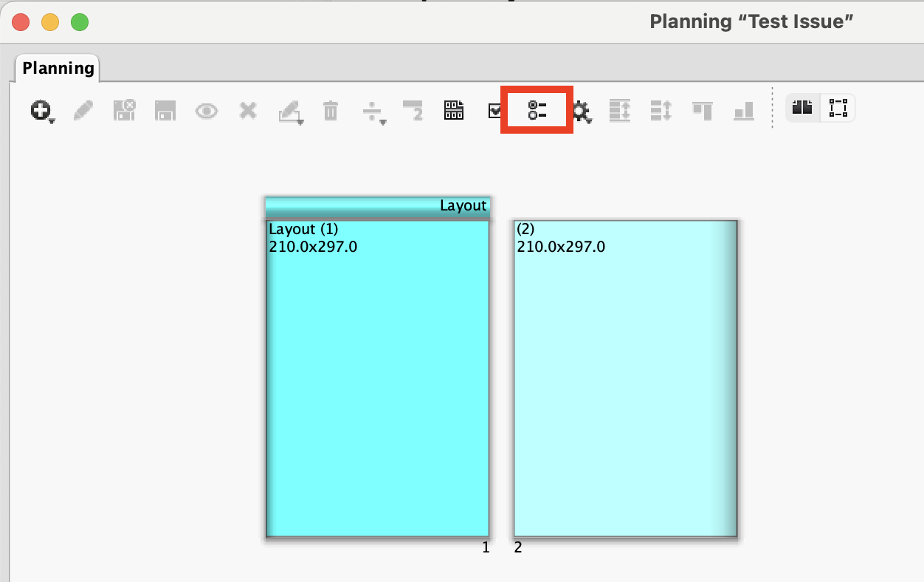Select the Layout (1) page thumbnail

pos(377,377)
